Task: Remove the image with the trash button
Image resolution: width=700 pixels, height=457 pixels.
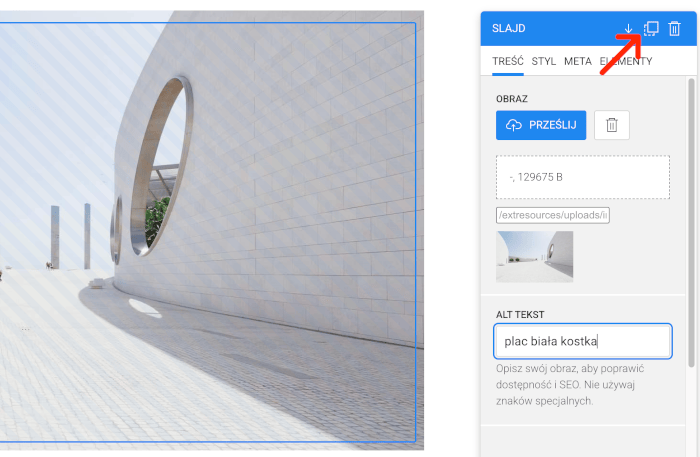Action: coord(612,125)
